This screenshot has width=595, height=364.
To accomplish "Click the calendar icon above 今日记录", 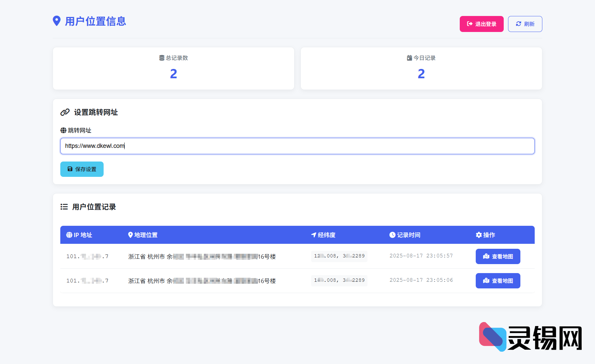I will (409, 57).
